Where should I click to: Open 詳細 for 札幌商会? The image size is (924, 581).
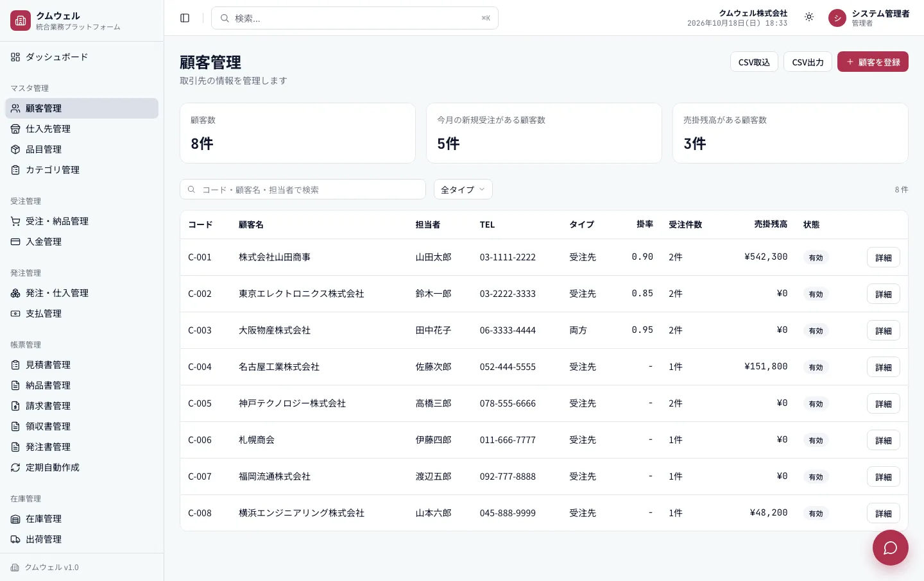coord(884,440)
